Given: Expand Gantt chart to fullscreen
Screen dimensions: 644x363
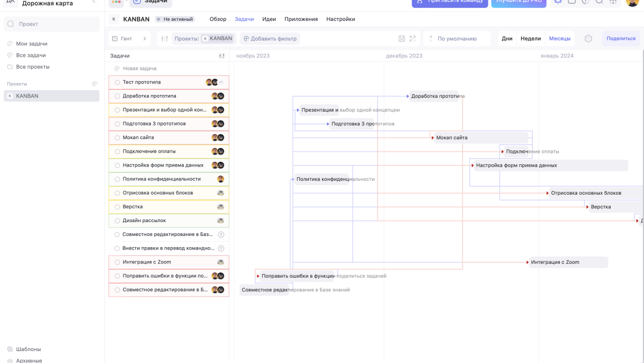Looking at the screenshot, I should 413,39.
